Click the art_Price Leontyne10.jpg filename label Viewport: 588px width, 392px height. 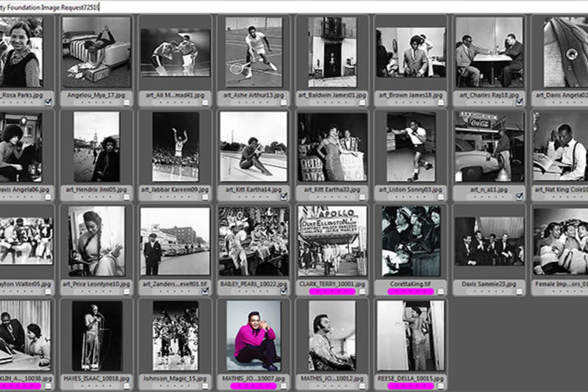tap(96, 283)
